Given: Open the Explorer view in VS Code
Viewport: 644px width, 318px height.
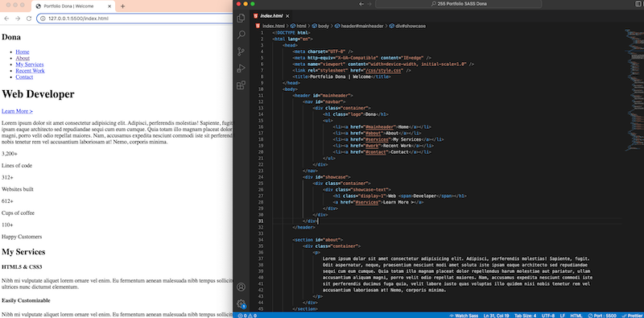Looking at the screenshot, I should pos(241,18).
